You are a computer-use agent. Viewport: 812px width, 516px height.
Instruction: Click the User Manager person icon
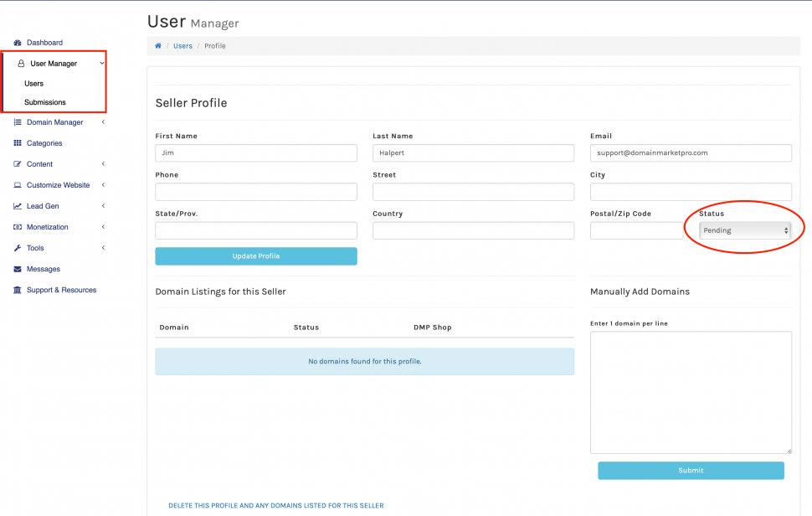(21, 64)
